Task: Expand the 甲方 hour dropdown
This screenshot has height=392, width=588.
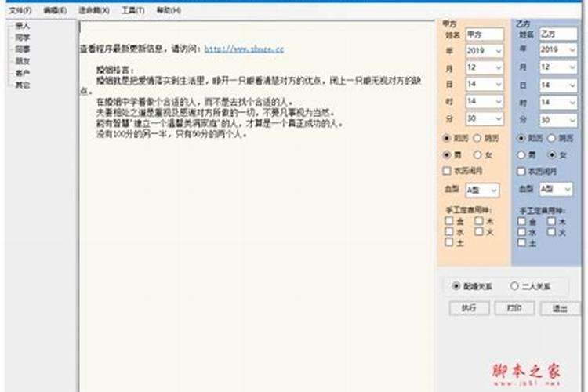Action: 499,102
